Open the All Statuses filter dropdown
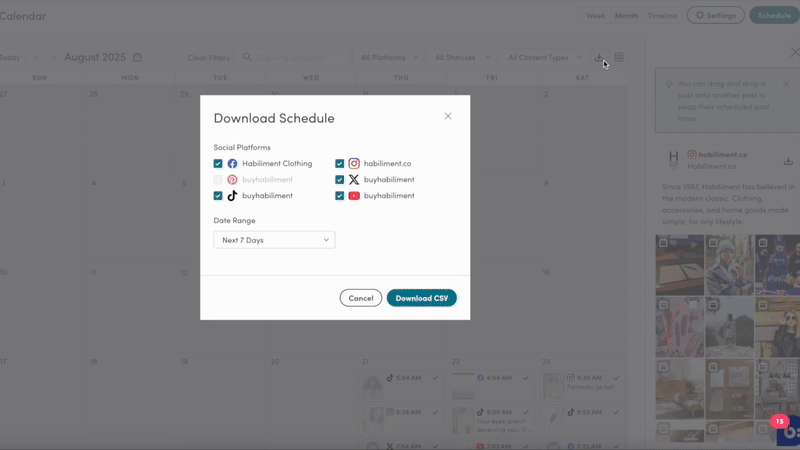 pos(462,57)
